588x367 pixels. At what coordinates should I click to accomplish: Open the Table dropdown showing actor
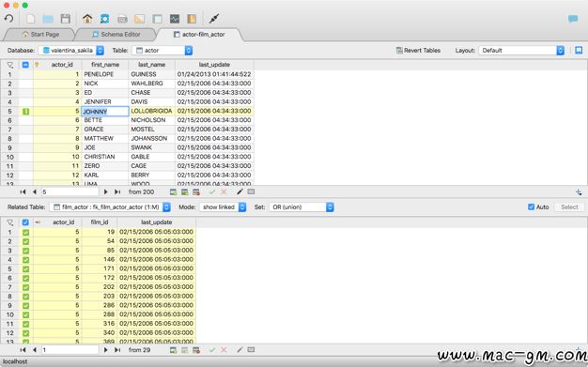pos(162,51)
